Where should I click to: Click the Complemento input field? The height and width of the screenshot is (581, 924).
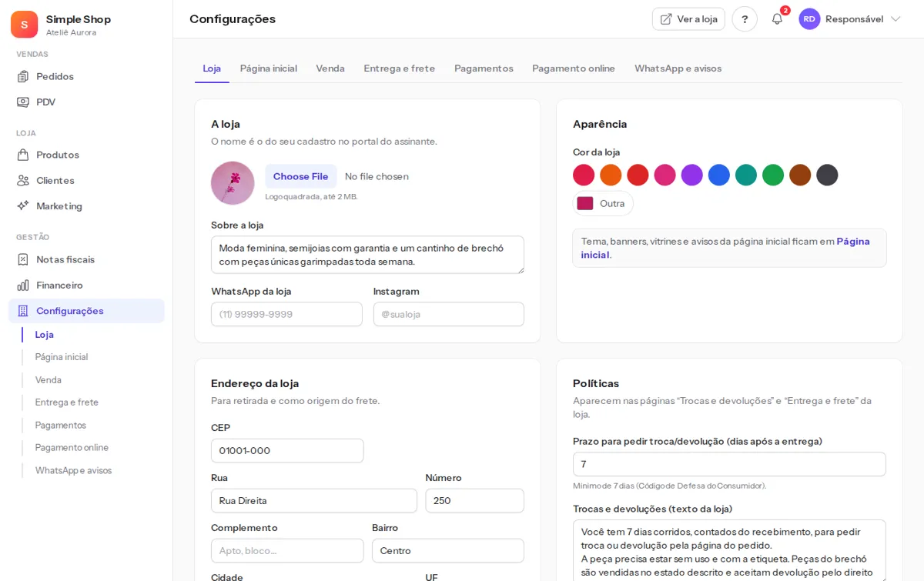287,551
